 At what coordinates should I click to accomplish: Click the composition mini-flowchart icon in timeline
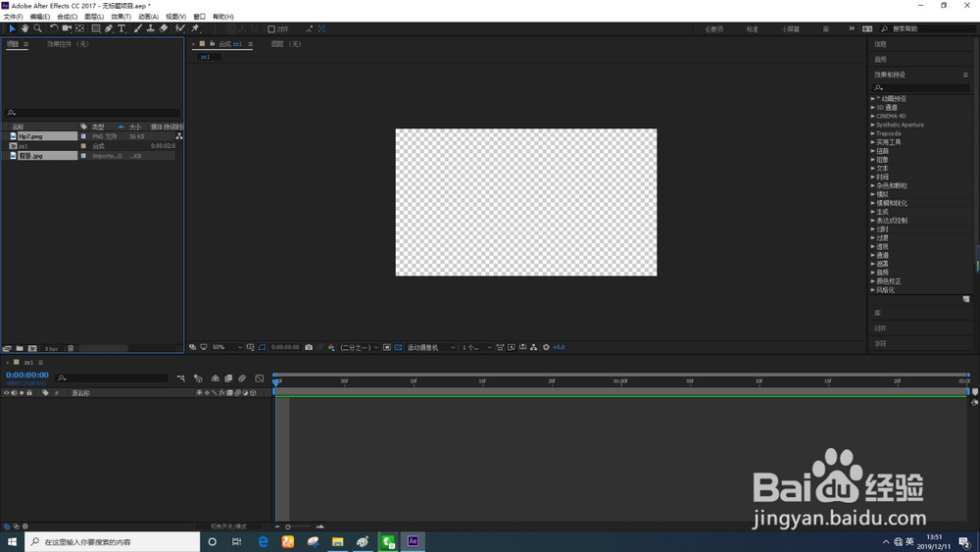pyautogui.click(x=180, y=378)
